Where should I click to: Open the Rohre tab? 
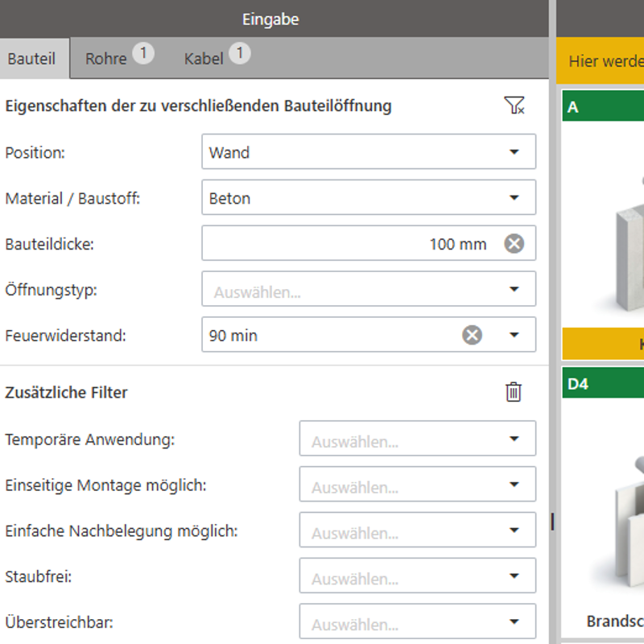click(x=106, y=59)
